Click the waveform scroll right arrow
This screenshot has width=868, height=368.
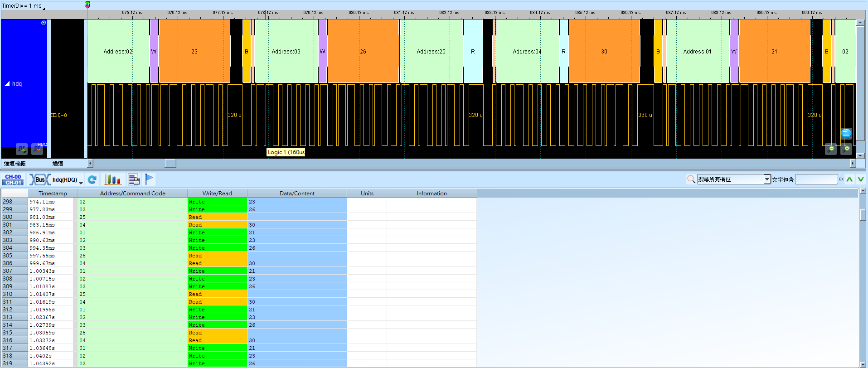pos(853,163)
